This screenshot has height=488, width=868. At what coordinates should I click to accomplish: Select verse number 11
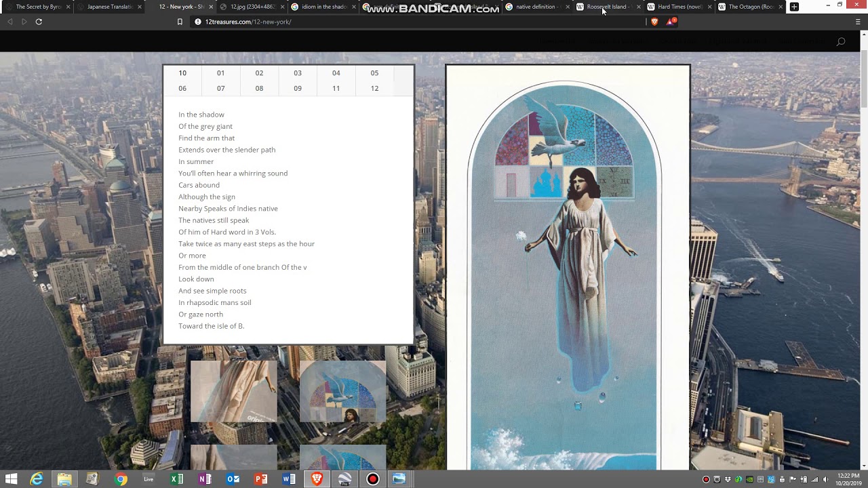[336, 88]
